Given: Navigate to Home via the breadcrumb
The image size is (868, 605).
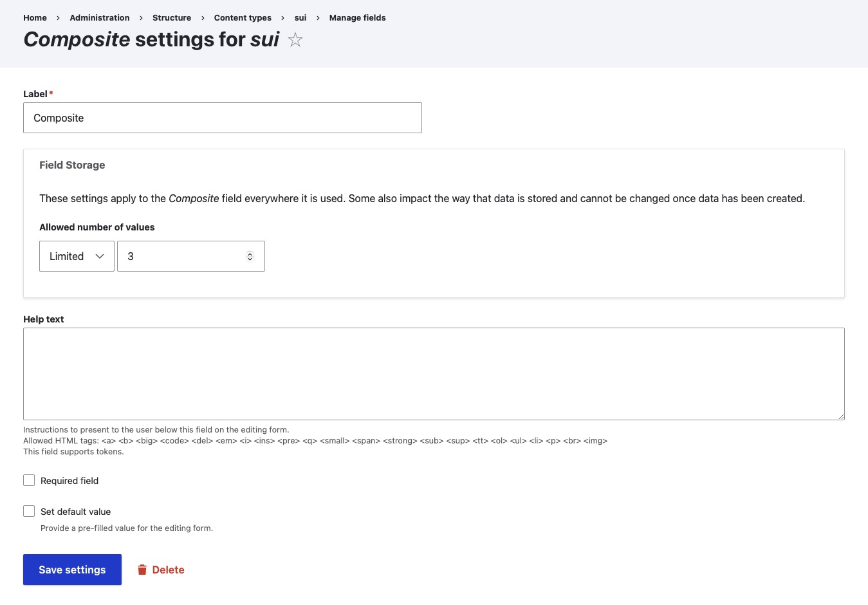Looking at the screenshot, I should [35, 17].
